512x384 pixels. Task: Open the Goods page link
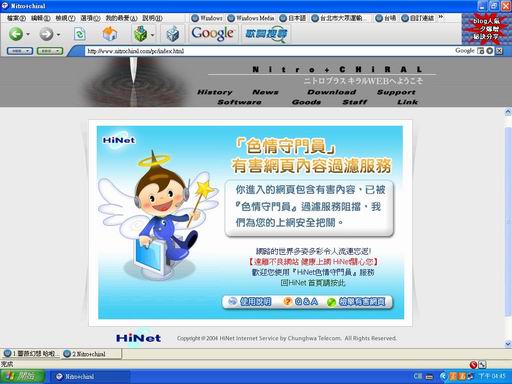click(x=306, y=102)
